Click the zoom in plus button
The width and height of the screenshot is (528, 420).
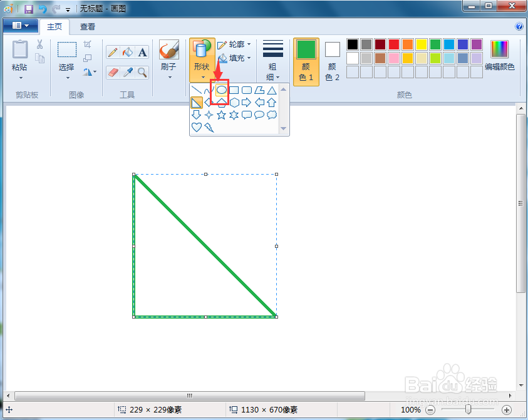click(507, 410)
